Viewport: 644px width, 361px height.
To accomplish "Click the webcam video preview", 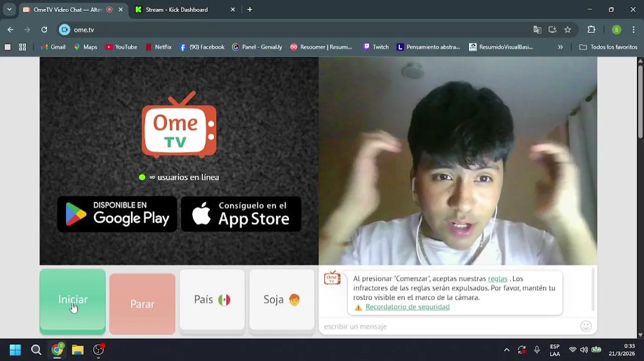I will point(457,161).
